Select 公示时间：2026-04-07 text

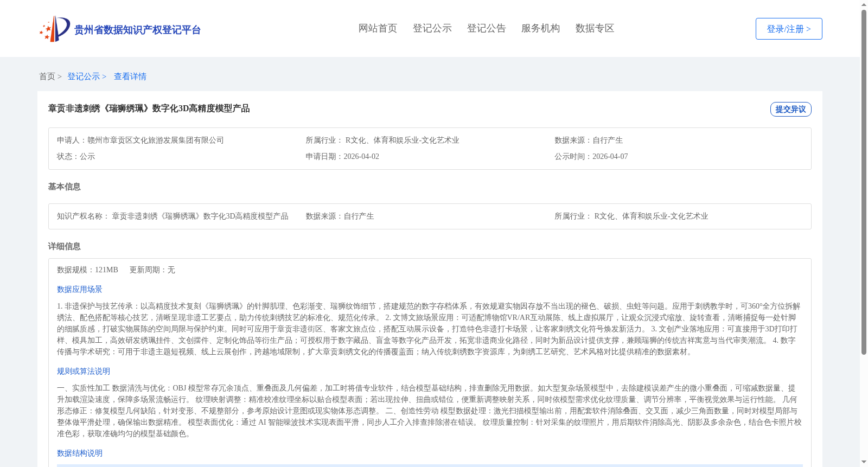[591, 156]
